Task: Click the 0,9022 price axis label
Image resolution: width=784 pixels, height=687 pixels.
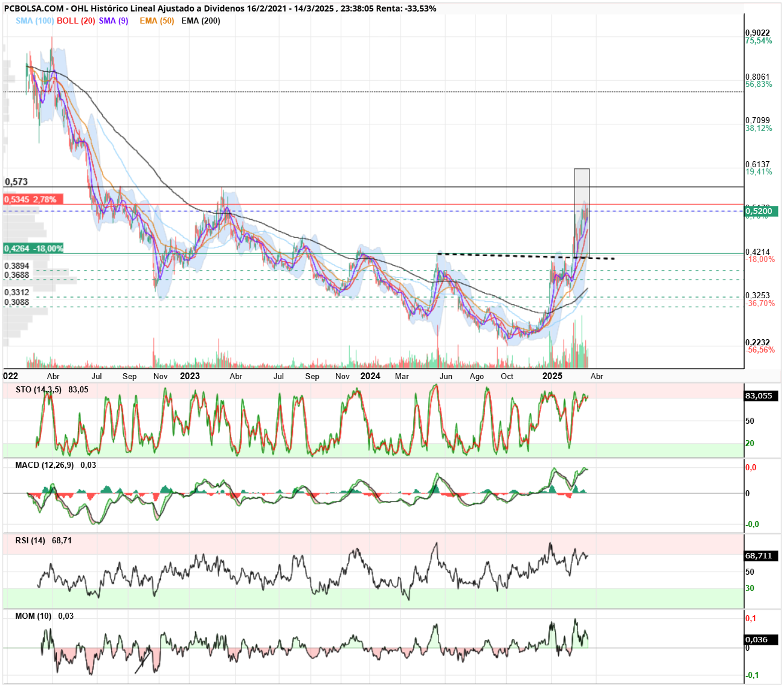Action: coord(757,33)
